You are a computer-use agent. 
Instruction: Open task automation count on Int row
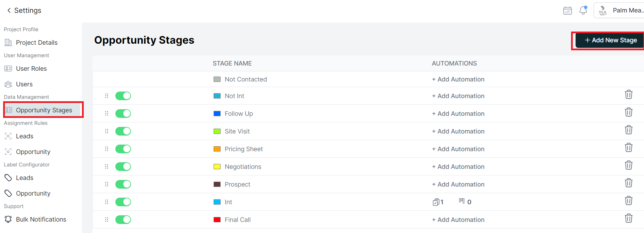[x=438, y=202]
